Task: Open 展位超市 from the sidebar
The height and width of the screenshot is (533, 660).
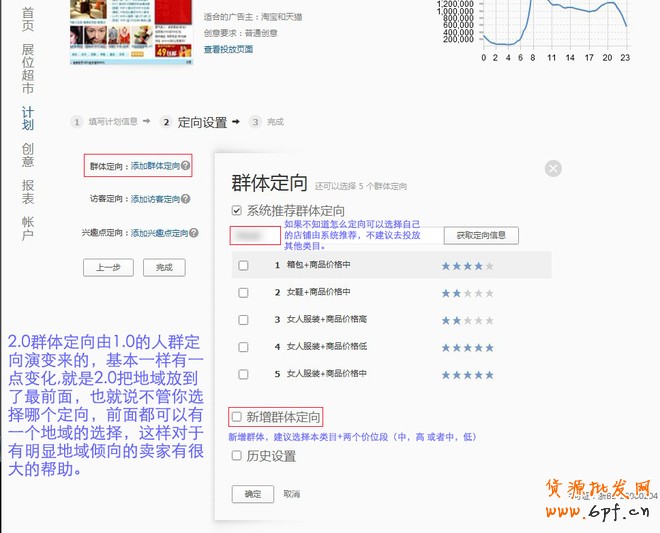Action: pyautogui.click(x=28, y=68)
